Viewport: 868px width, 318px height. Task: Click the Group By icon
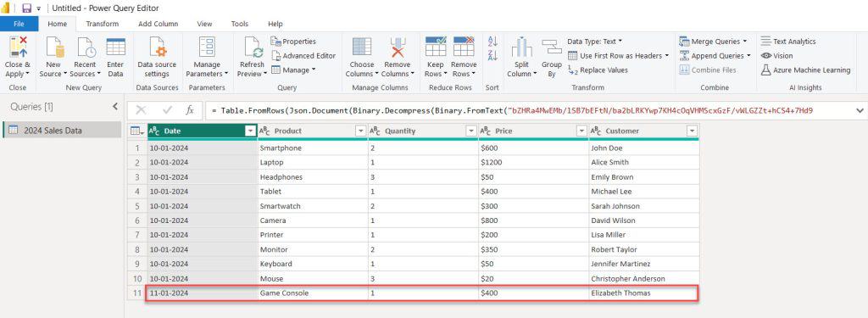pyautogui.click(x=551, y=47)
